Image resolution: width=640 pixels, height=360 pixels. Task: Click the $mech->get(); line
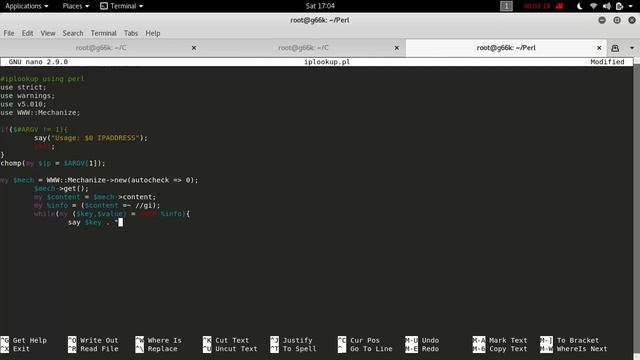tap(61, 189)
